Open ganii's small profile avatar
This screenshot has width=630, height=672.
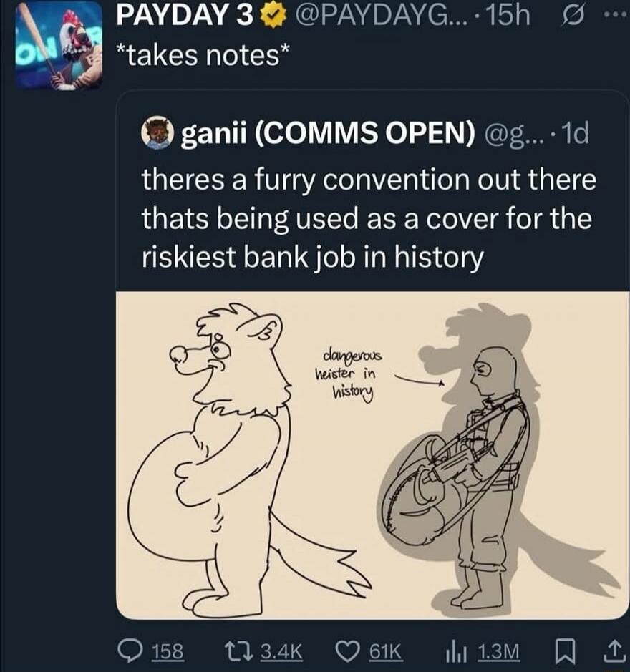157,133
